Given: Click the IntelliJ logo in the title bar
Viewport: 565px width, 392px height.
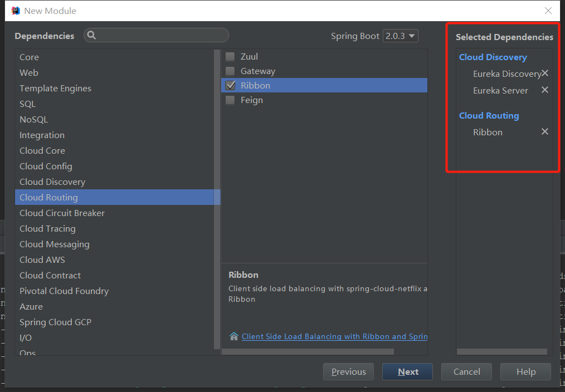Looking at the screenshot, I should [x=16, y=11].
